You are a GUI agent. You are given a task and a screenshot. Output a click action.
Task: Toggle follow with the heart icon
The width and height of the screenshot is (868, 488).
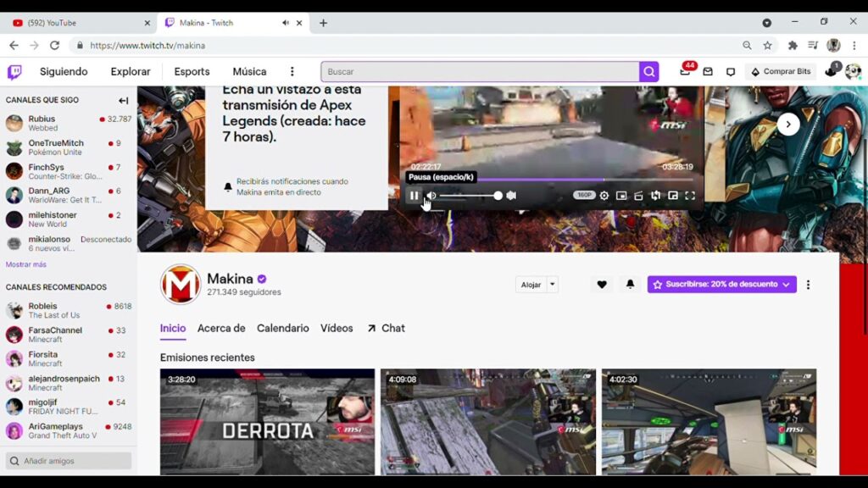click(x=602, y=285)
